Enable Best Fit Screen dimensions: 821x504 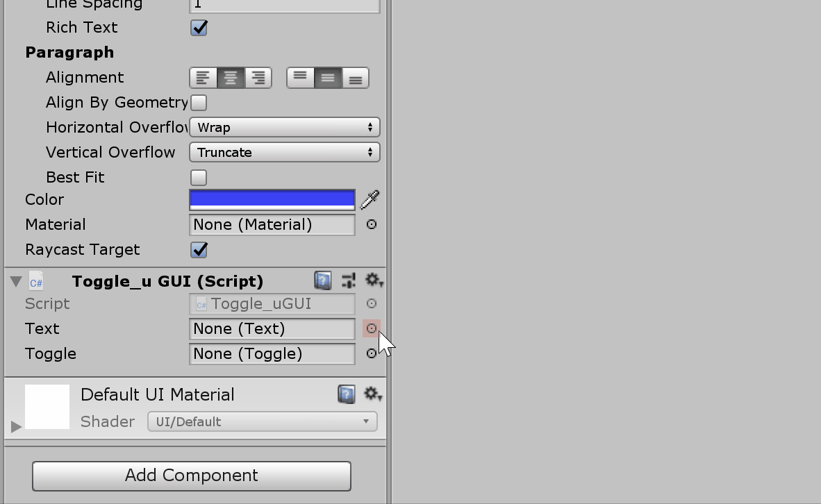coord(199,177)
